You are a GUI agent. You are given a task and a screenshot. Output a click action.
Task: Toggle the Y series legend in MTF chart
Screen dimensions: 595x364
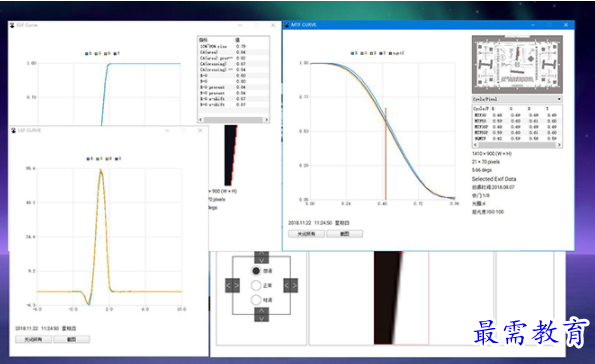tap(382, 53)
